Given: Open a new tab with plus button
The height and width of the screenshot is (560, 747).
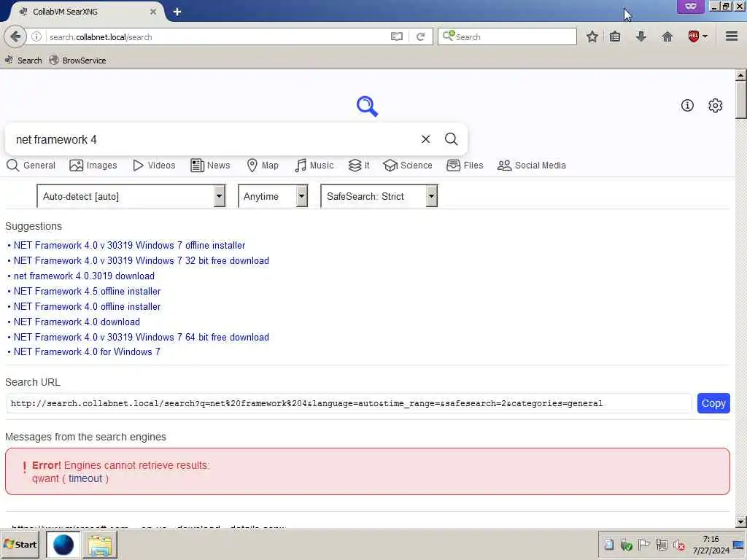Looking at the screenshot, I should pos(177,12).
